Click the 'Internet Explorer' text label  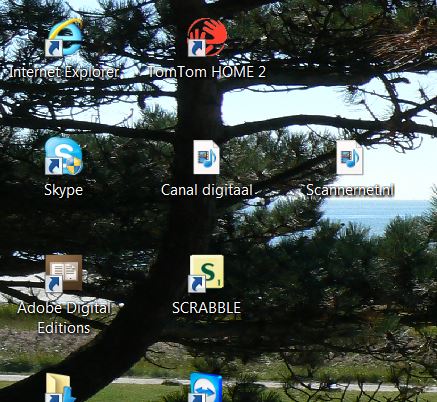[x=64, y=72]
